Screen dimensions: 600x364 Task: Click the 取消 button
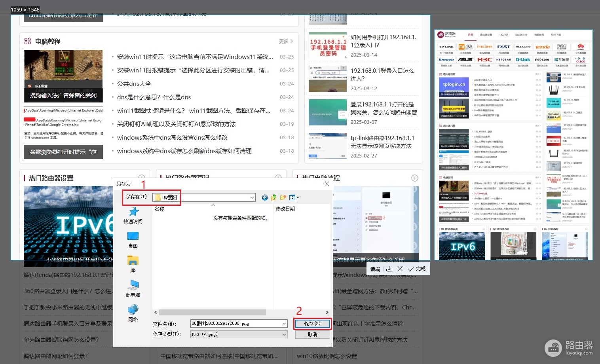312,334
